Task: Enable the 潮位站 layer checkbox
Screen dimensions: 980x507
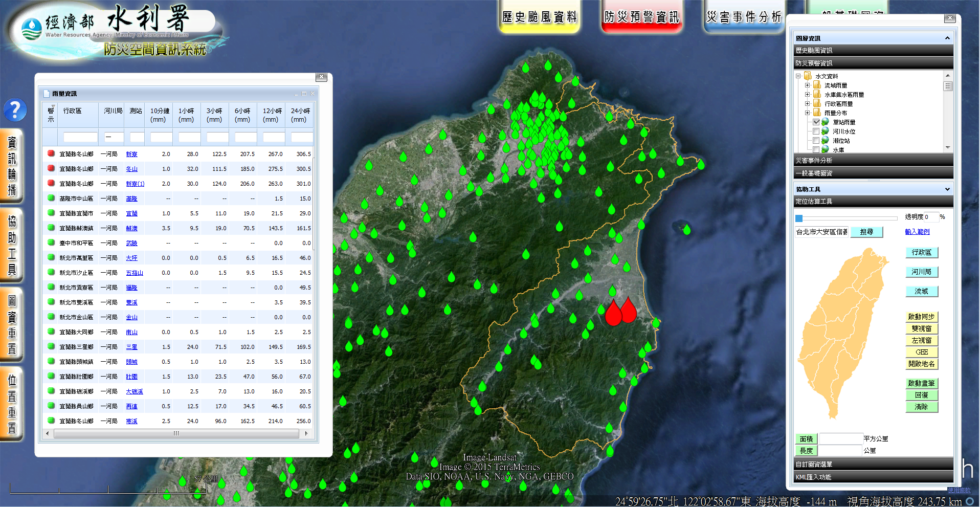Action: pyautogui.click(x=816, y=140)
